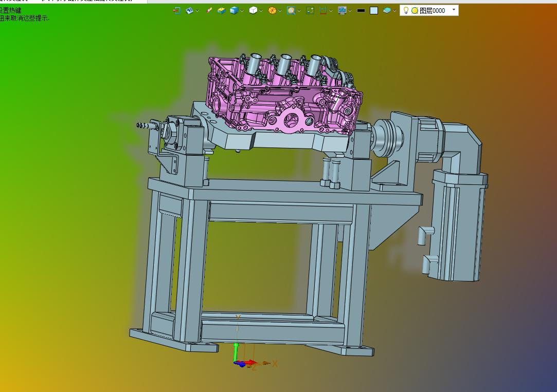Open the dropdown next to zoom magnifier
The image size is (557, 392).
pyautogui.click(x=299, y=11)
